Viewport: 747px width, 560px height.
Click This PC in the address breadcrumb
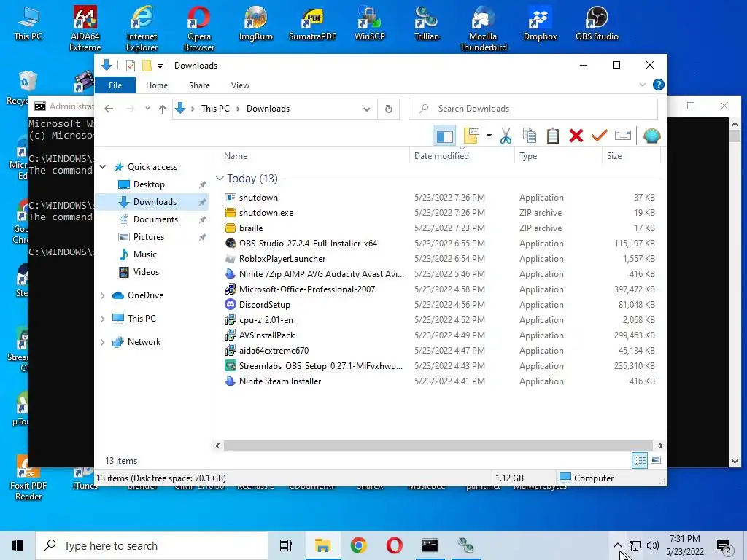(215, 109)
